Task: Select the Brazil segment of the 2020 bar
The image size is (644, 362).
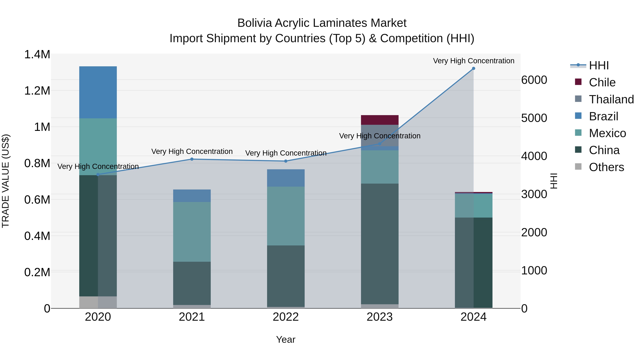Action: click(x=98, y=92)
